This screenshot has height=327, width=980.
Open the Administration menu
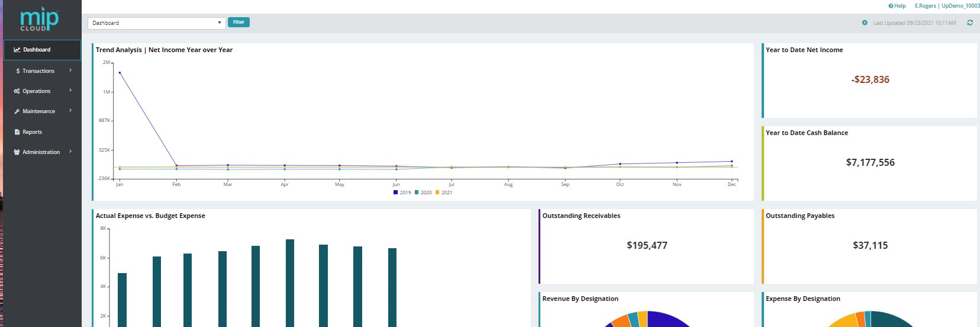coord(42,152)
